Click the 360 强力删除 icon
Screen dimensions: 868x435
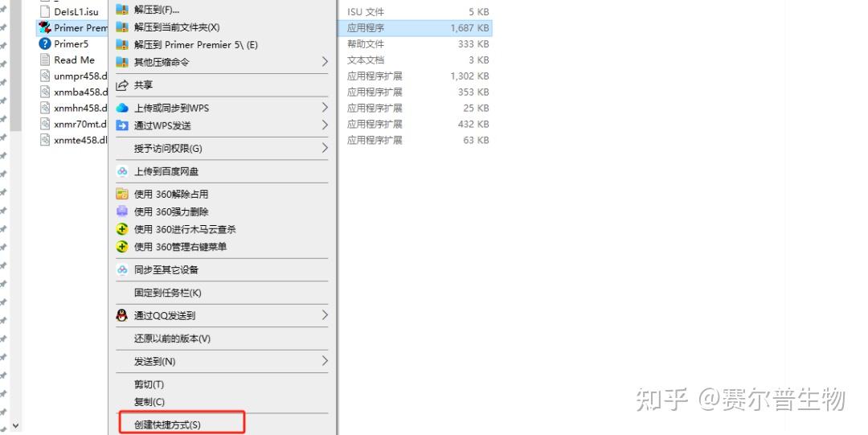(122, 211)
